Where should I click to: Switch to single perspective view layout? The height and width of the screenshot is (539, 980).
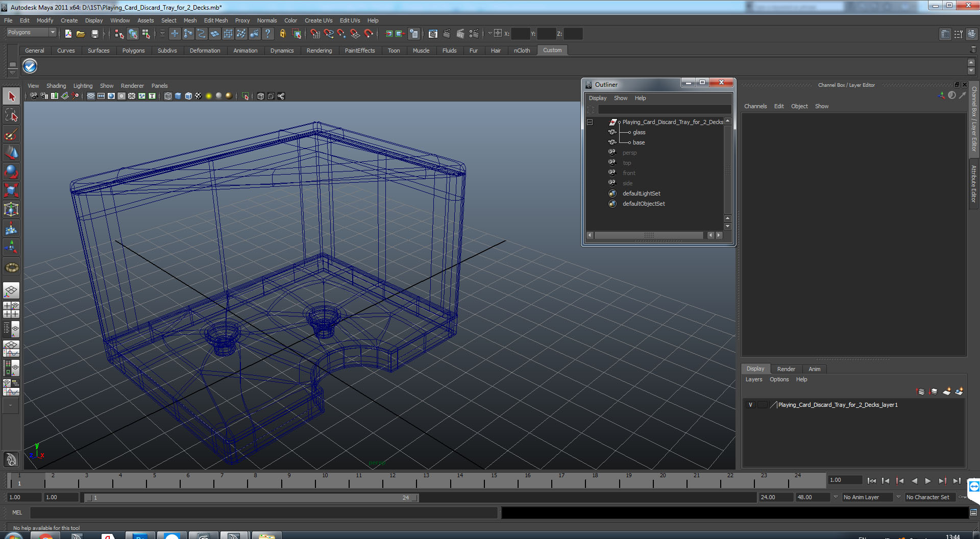click(11, 291)
